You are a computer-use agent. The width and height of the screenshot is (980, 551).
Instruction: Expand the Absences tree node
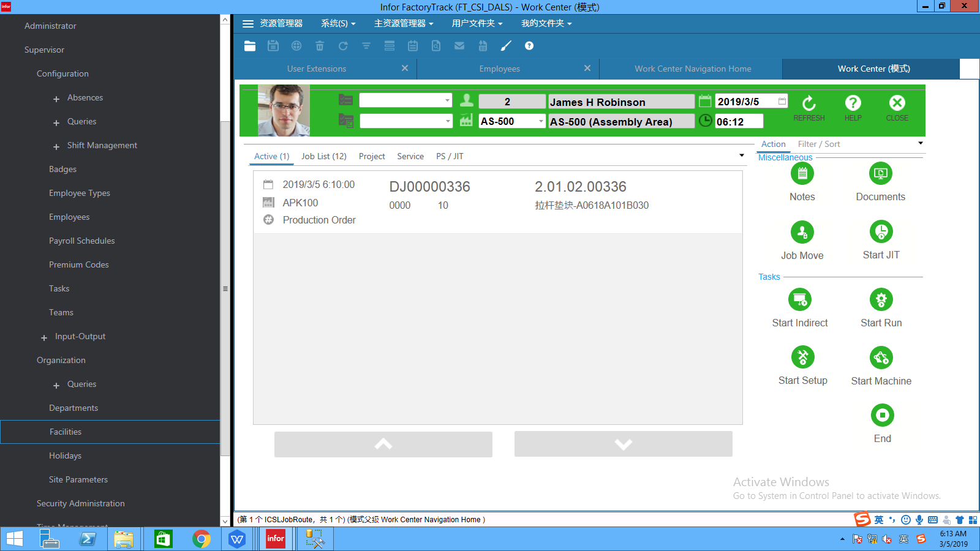tap(56, 99)
